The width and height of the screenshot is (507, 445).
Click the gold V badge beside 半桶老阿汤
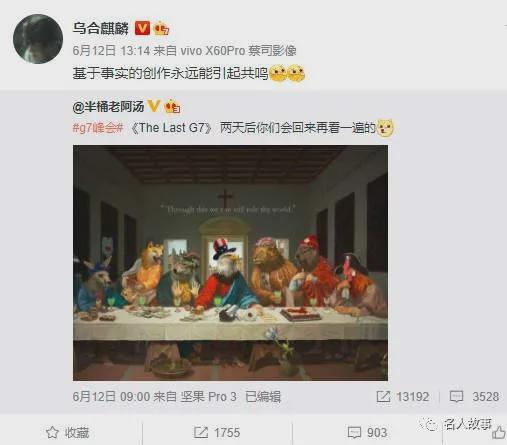pos(154,106)
